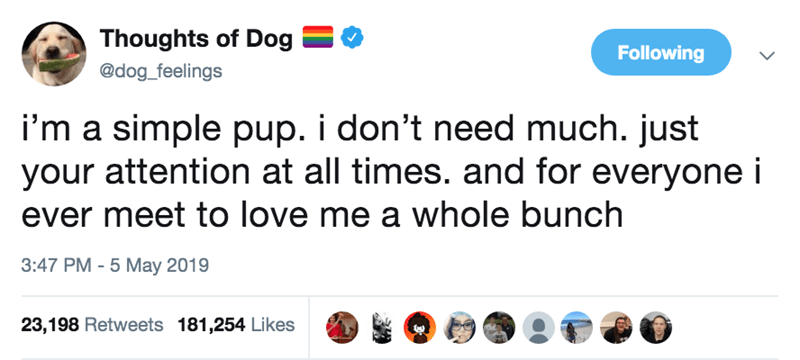800x360 pixels.
Task: Click the rainbow flag emoji beside the name
Action: tap(318, 37)
